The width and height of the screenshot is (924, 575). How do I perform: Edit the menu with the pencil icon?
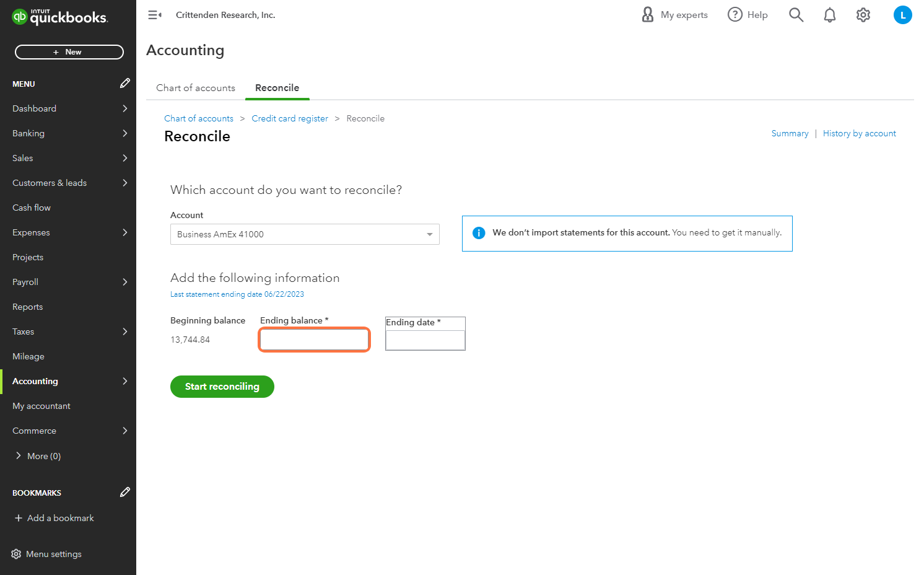tap(124, 83)
